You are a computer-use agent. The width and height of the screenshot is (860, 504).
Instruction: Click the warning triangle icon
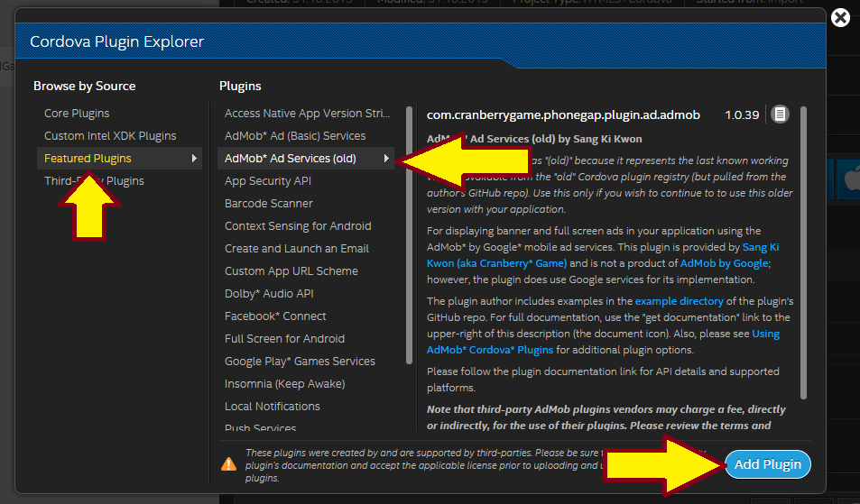click(x=229, y=464)
